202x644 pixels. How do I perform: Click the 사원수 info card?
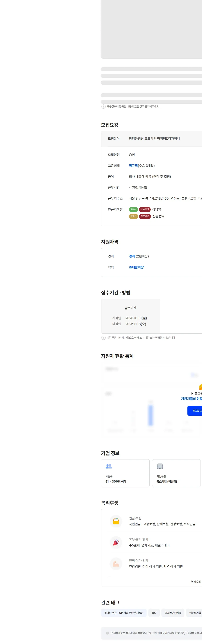tap(125, 473)
